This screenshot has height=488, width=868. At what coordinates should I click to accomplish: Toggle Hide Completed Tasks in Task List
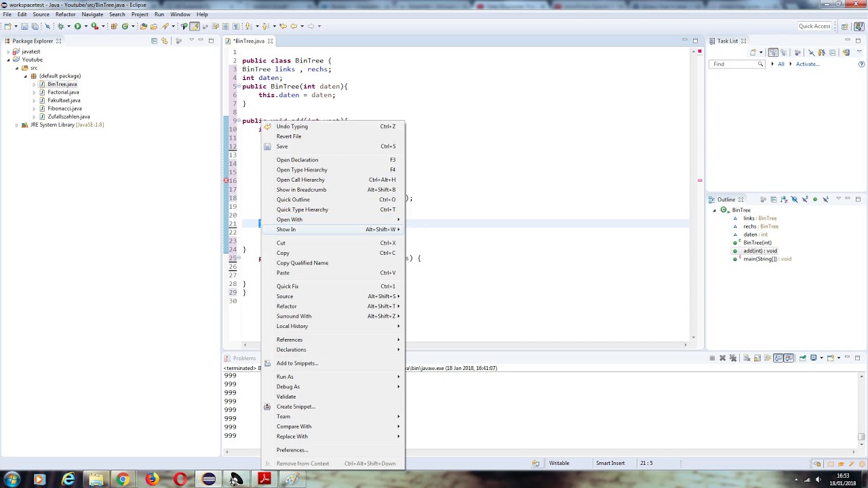pyautogui.click(x=812, y=52)
